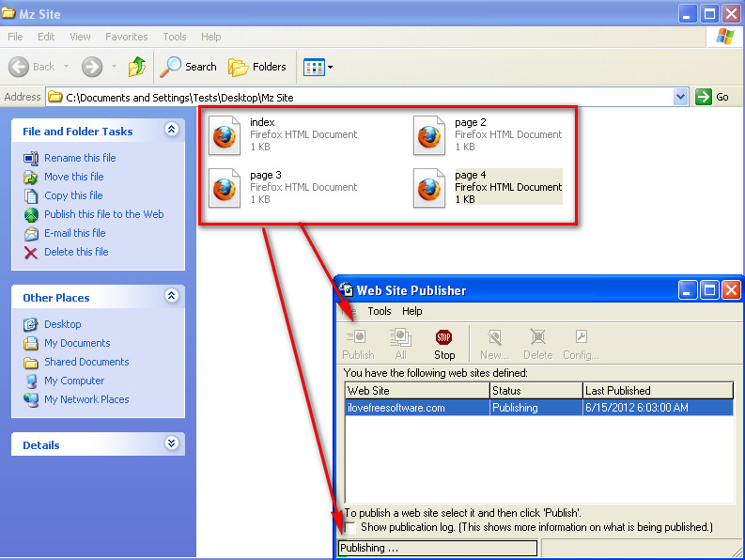Click the My Computer icon in sidebar
This screenshot has height=560, width=745.
pyautogui.click(x=31, y=381)
